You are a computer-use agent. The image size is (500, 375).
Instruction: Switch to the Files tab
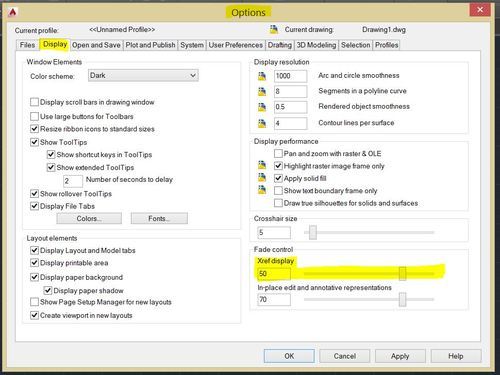(27, 45)
